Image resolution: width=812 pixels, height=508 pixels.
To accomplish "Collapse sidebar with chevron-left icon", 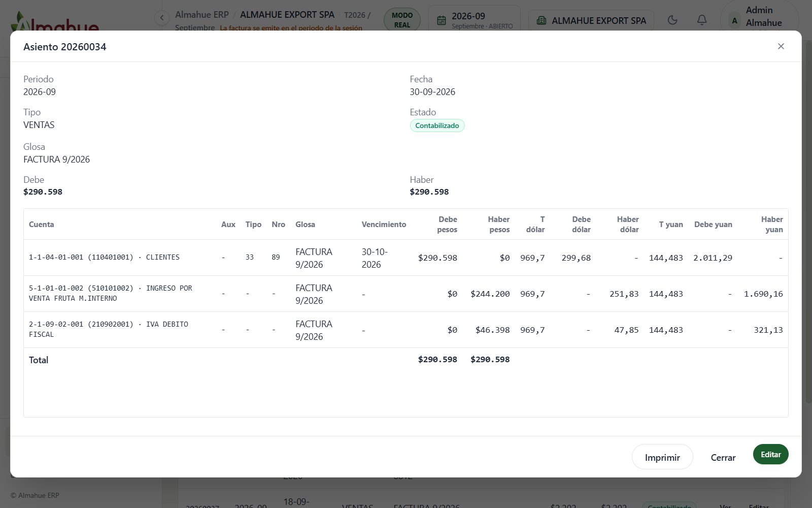I will pyautogui.click(x=162, y=18).
